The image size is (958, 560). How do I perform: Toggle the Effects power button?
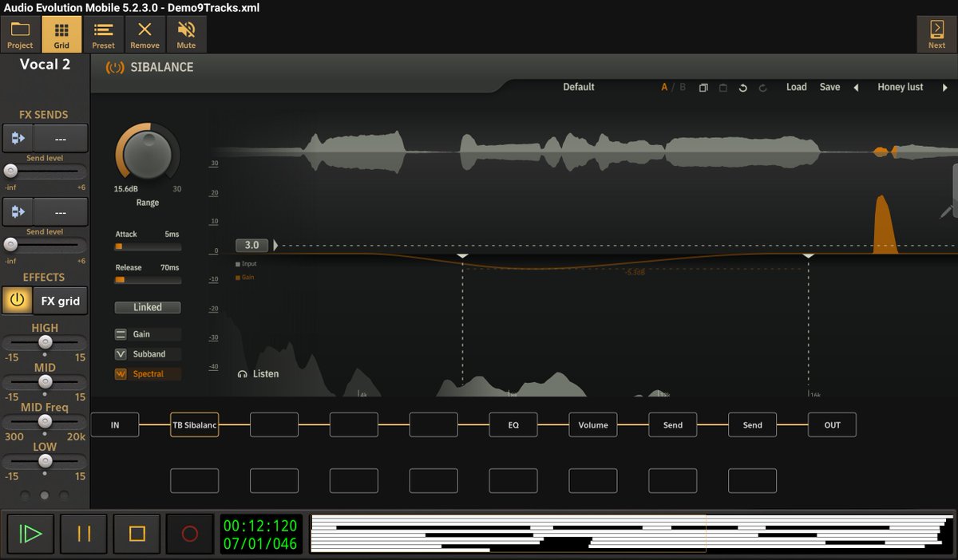click(x=17, y=302)
